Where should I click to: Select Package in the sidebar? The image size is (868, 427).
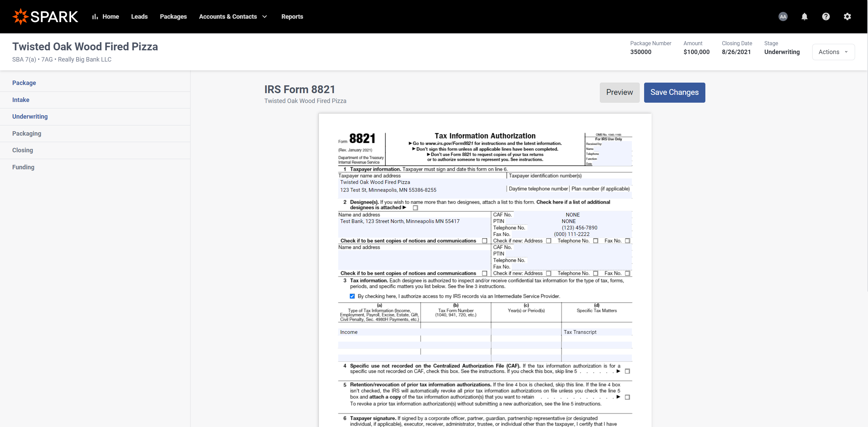pos(24,83)
